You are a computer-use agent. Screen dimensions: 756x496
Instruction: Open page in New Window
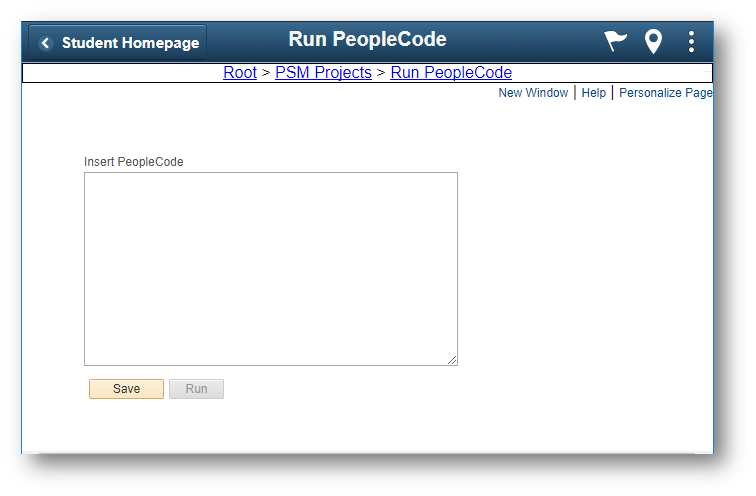tap(533, 93)
